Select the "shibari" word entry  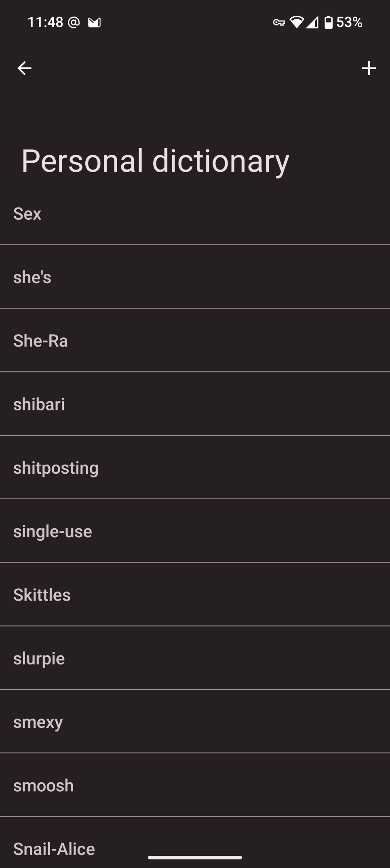click(x=195, y=404)
